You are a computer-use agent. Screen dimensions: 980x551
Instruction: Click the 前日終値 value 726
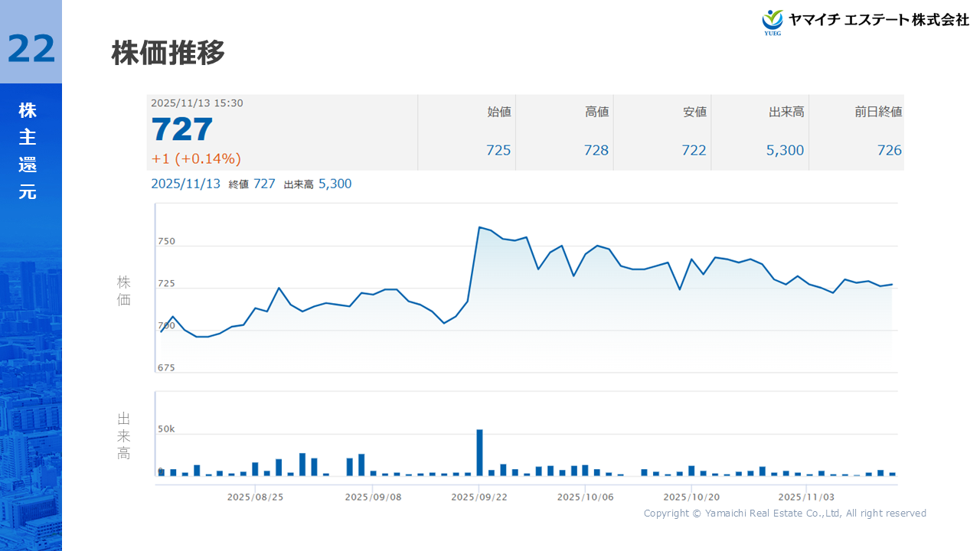(x=890, y=151)
